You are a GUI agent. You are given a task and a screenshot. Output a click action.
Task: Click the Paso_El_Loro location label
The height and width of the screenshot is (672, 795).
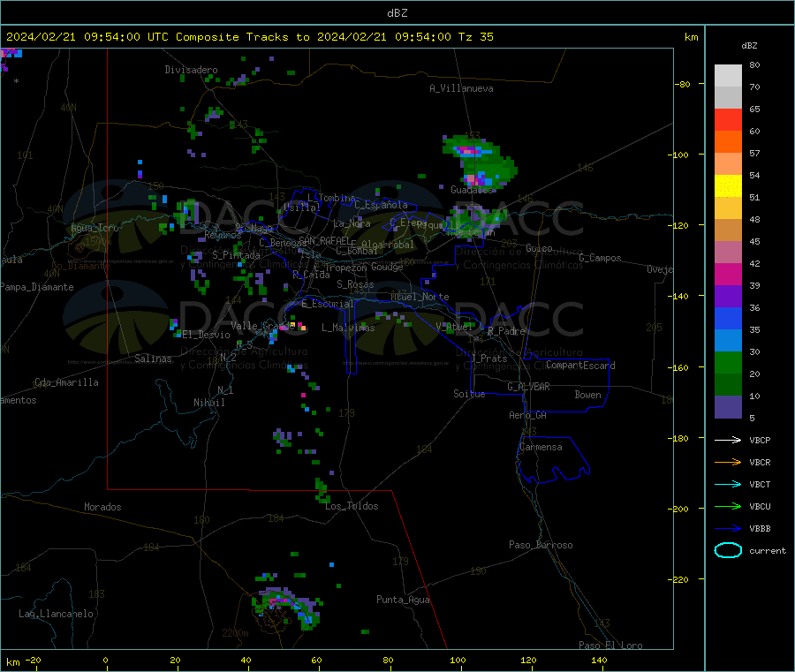610,646
